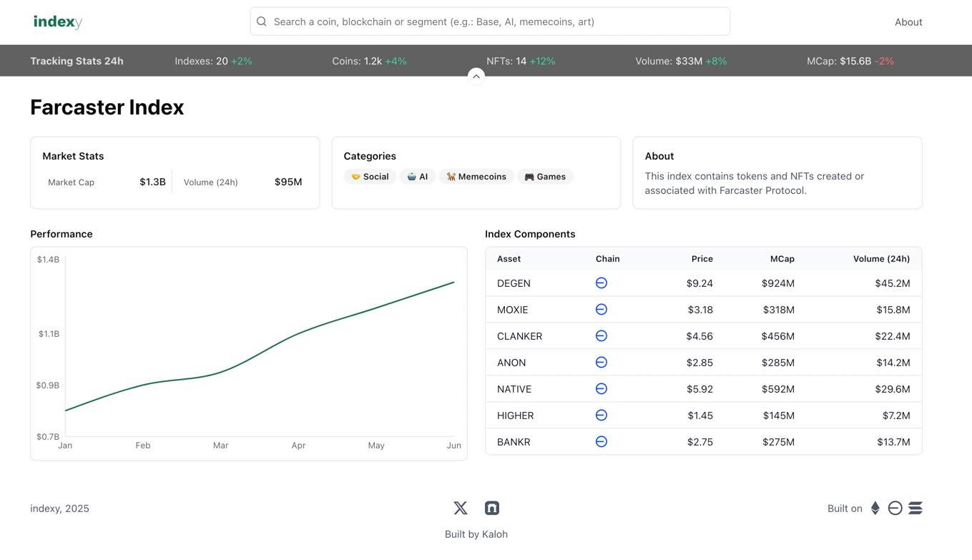
Task: Click the MCap: $15.6B stat
Action: pos(850,62)
